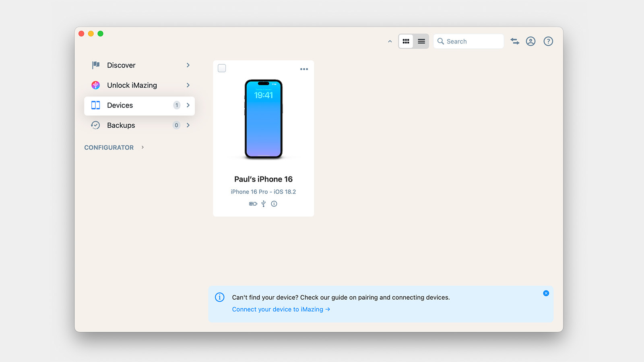644x362 pixels.
Task: Select the Backups sidebar item
Action: [139, 125]
